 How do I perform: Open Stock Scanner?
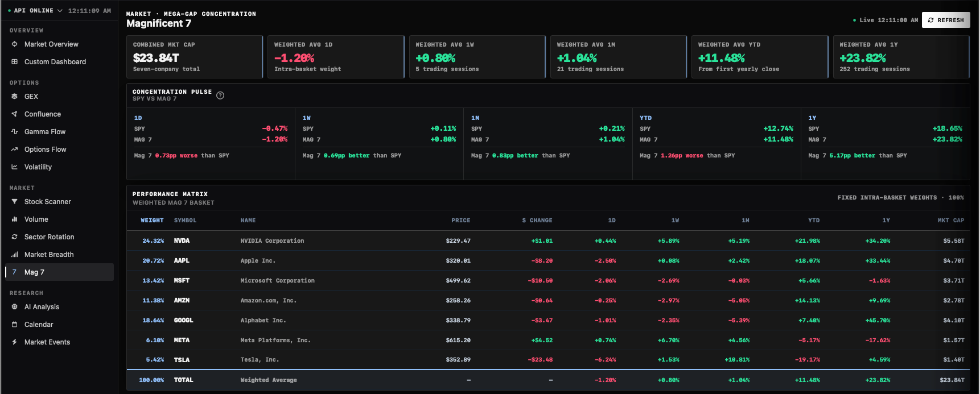(59, 202)
